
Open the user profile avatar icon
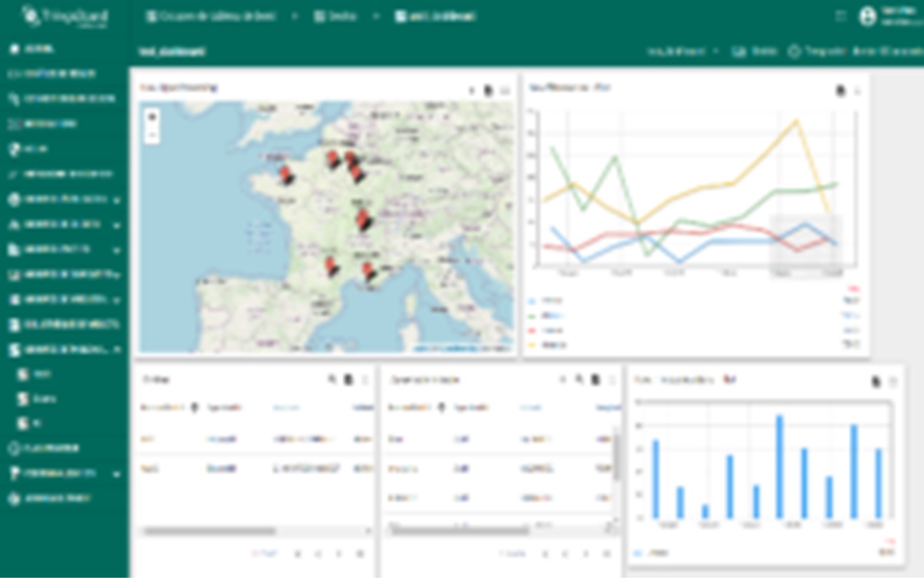pos(867,17)
